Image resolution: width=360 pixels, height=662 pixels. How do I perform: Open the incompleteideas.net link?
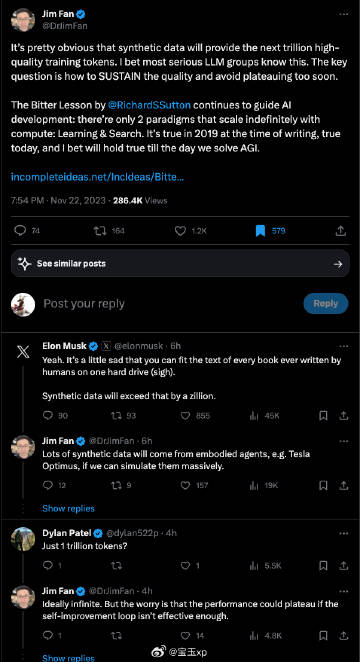(x=97, y=177)
